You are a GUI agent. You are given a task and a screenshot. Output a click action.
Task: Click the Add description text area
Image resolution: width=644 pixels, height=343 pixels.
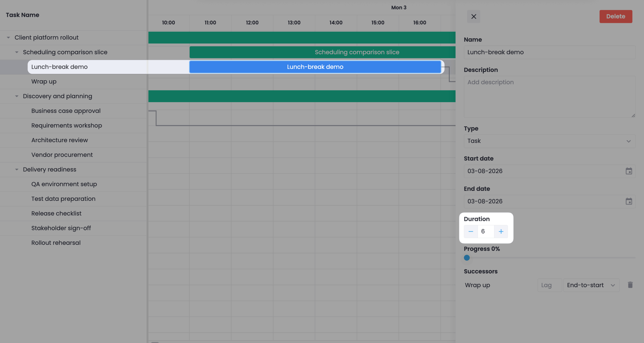tap(549, 97)
